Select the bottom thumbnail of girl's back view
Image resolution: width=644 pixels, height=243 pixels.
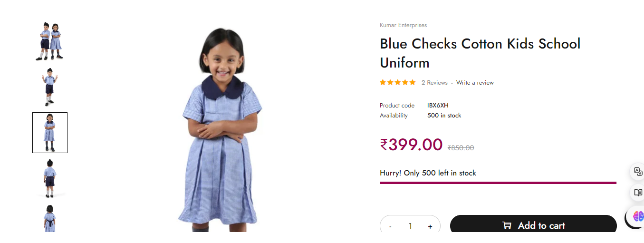[x=50, y=218]
